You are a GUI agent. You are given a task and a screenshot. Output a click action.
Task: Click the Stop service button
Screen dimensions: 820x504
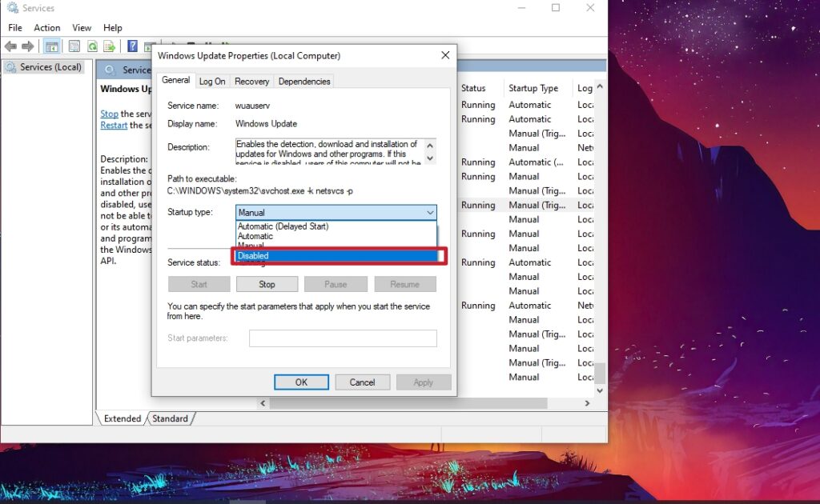point(267,284)
